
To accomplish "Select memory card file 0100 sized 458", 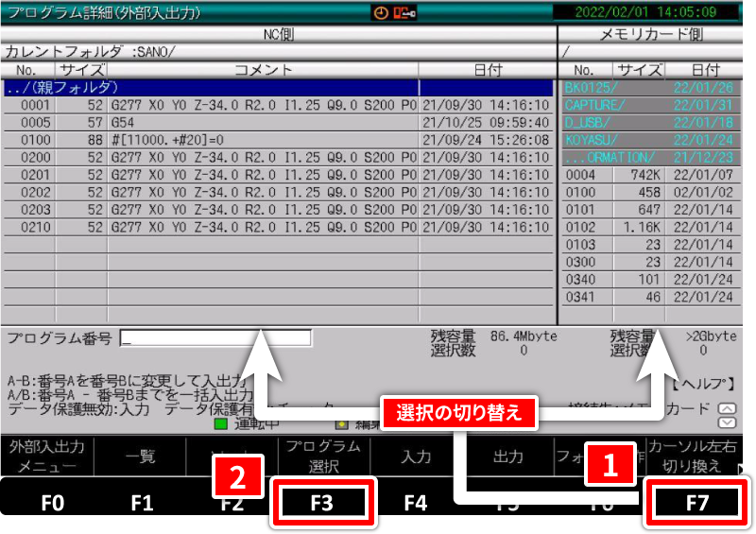I will coord(651,192).
